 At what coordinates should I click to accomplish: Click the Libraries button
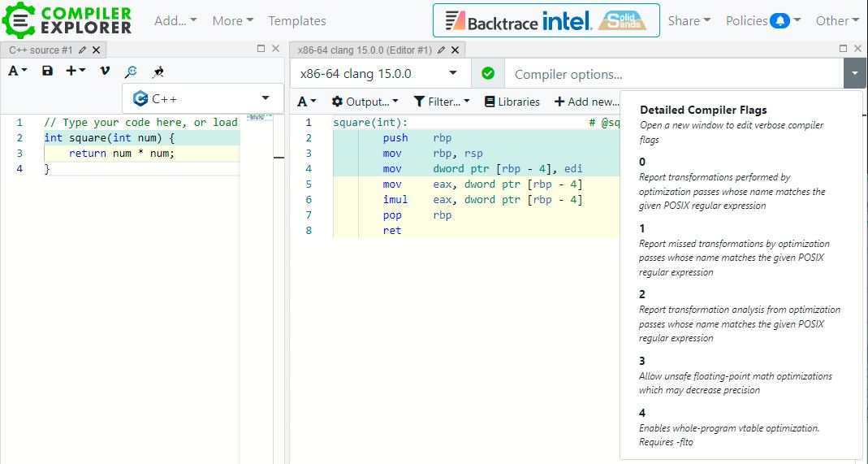coord(512,102)
